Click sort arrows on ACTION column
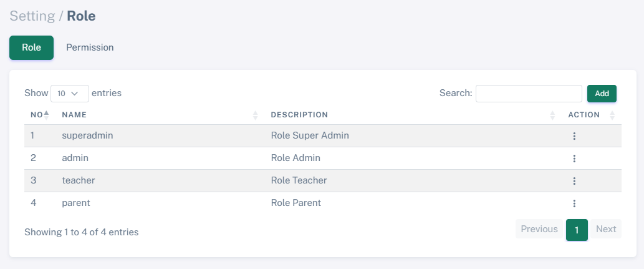Screen dimensions: 644x269 coord(612,115)
